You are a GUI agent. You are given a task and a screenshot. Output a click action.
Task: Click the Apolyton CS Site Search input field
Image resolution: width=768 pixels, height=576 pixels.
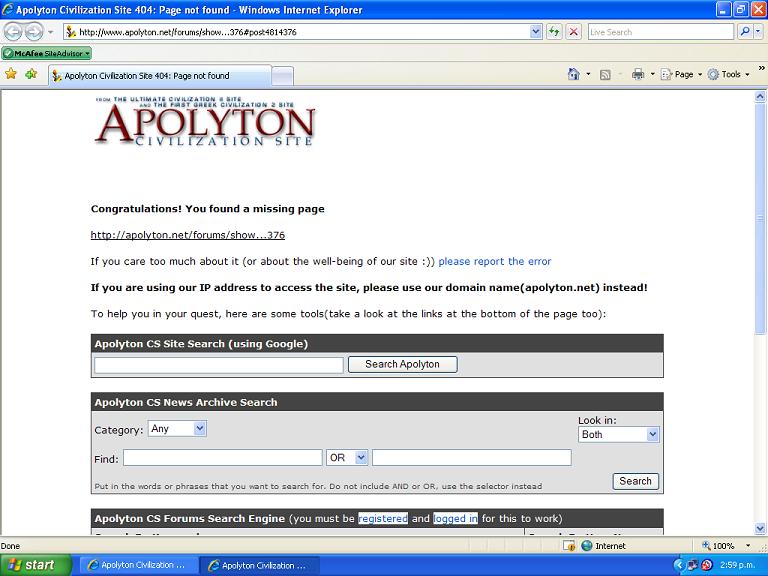(218, 365)
